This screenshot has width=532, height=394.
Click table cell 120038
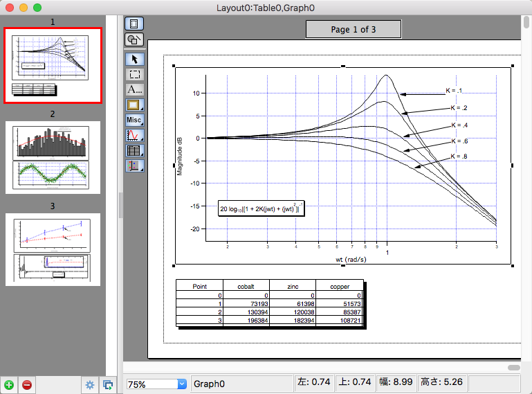(293, 312)
